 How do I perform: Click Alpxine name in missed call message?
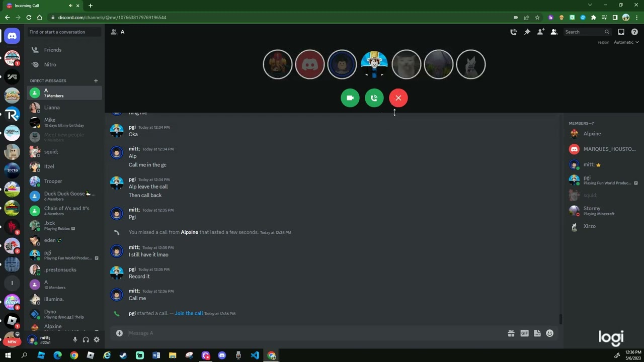click(x=189, y=232)
